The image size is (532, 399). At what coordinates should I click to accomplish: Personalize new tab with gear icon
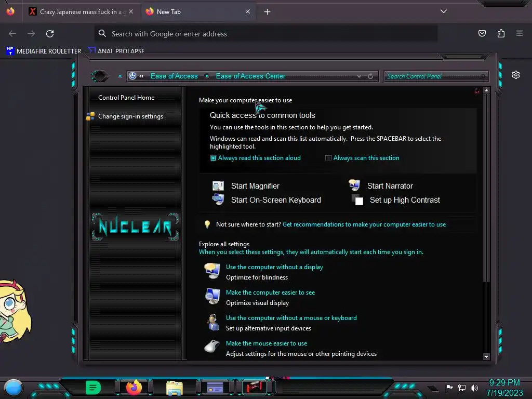[516, 75]
